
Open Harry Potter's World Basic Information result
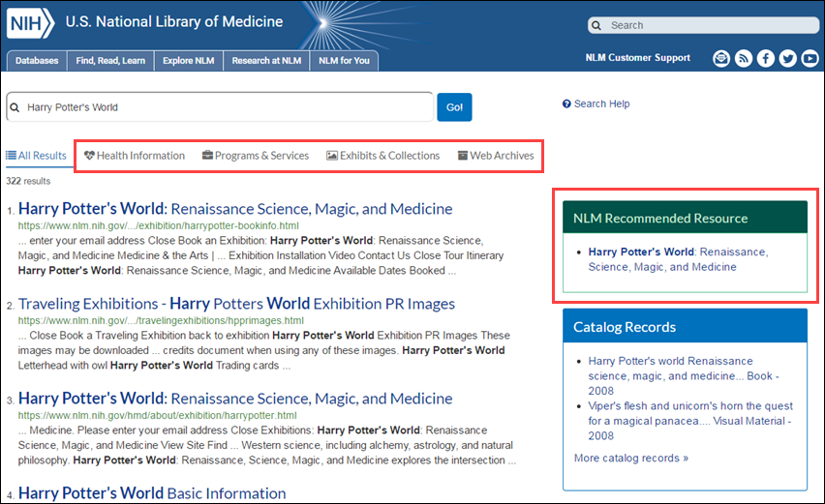click(152, 493)
